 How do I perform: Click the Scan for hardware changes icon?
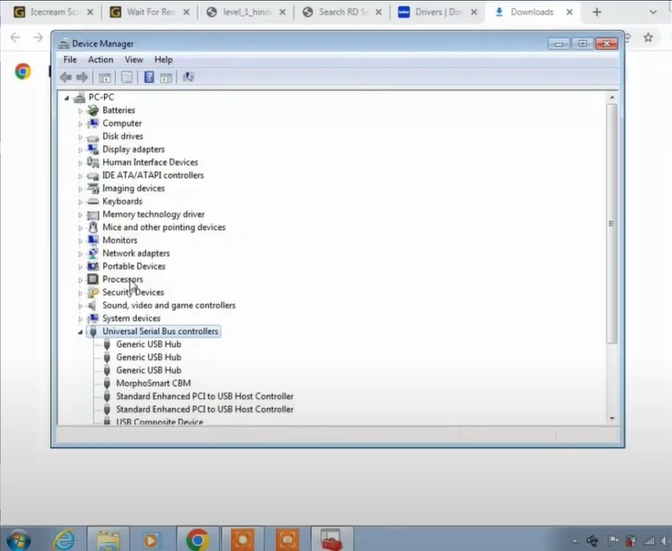188,77
